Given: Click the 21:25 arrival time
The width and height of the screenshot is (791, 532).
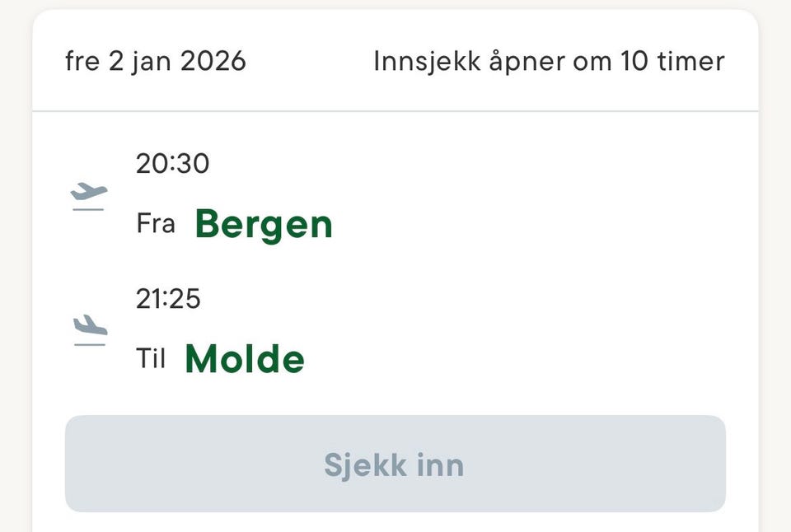Looking at the screenshot, I should point(168,299).
